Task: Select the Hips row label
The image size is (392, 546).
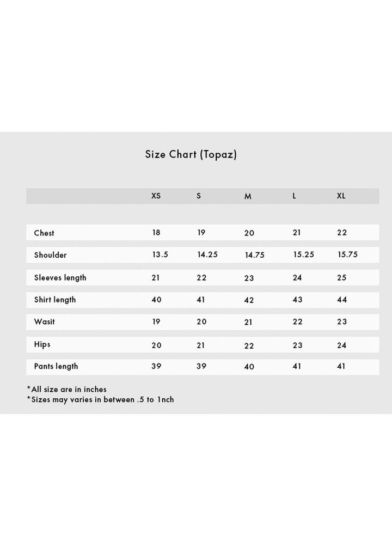Action: click(x=42, y=344)
